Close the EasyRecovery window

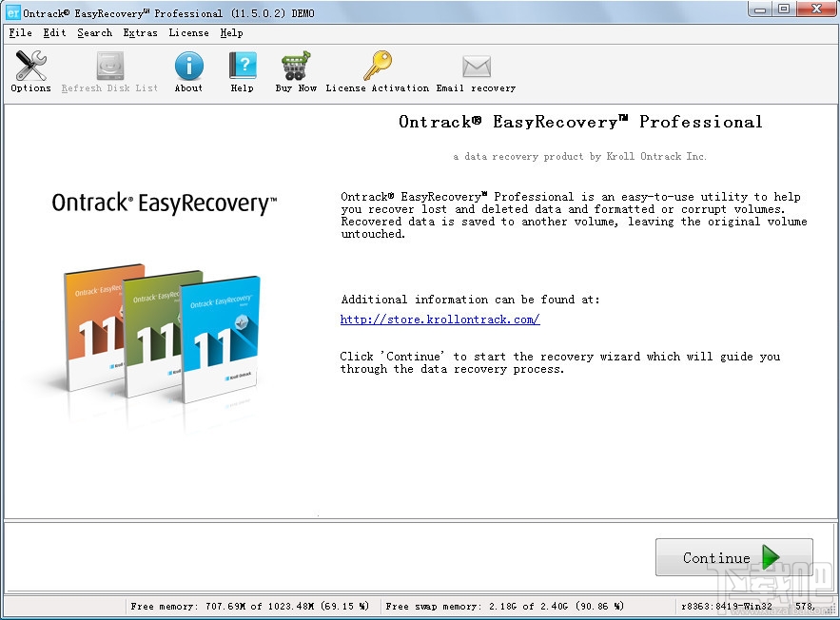point(817,10)
